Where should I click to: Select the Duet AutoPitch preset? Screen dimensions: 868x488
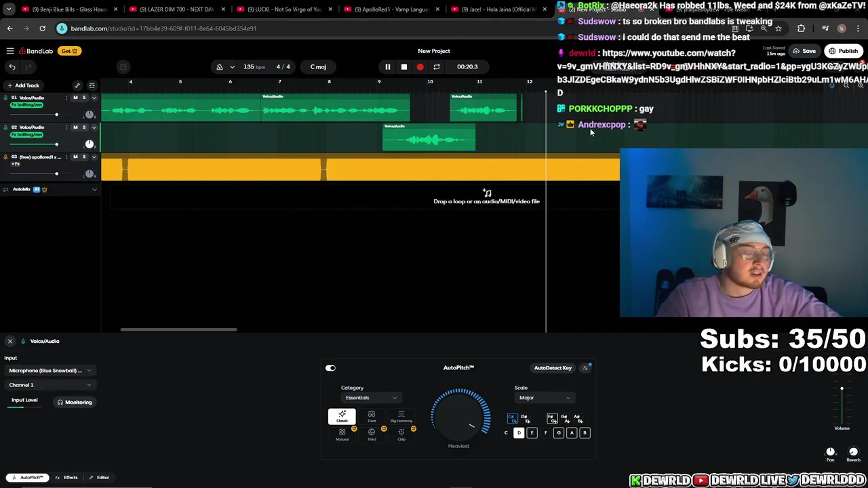[x=372, y=416]
